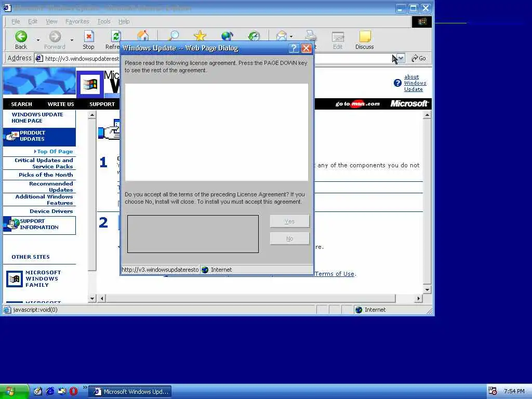Open Windows Update Home Page link
The width and height of the screenshot is (532, 399).
37,118
